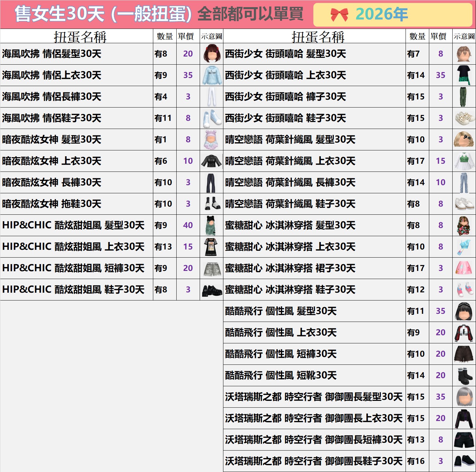Viewport: 476px width, 472px height.
Task: Click quantity 有17 for 晴空戀語 上衣
Action: 416,161
